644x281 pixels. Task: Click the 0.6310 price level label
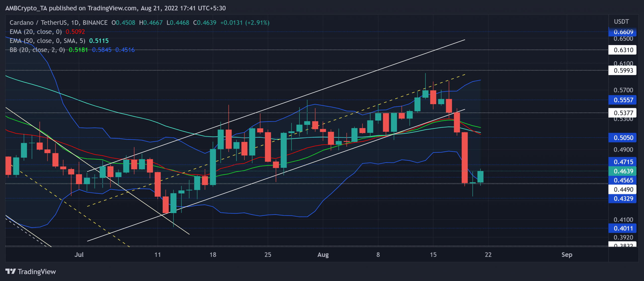click(622, 50)
